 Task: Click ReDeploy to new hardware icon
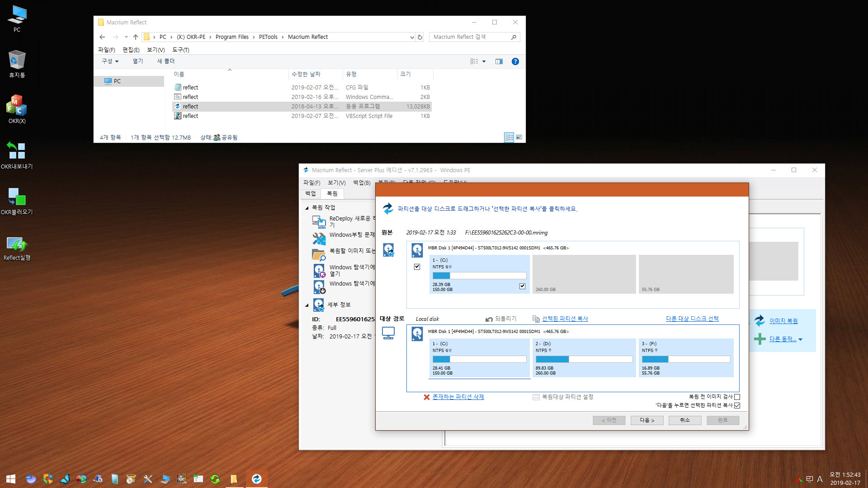pyautogui.click(x=319, y=221)
